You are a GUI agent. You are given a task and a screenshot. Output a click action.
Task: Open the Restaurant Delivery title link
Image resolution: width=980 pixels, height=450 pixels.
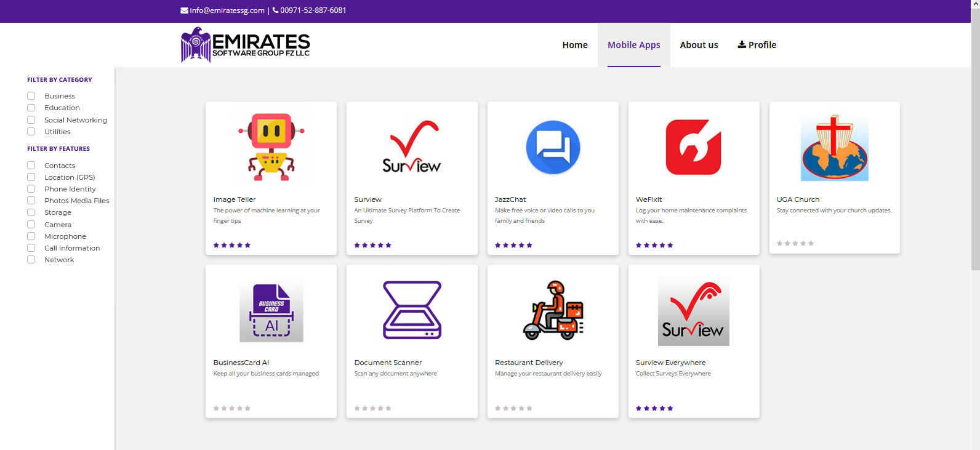tap(529, 363)
